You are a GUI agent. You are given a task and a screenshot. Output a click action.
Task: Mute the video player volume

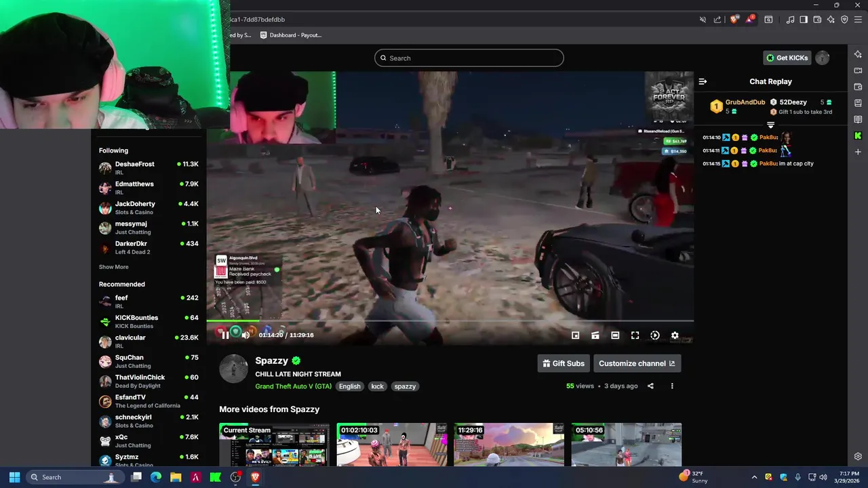click(245, 335)
